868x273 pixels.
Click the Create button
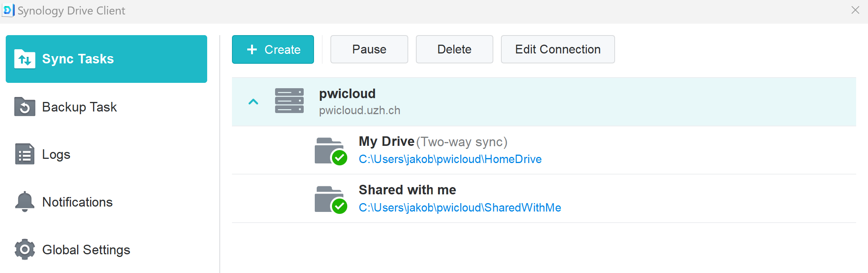point(273,49)
